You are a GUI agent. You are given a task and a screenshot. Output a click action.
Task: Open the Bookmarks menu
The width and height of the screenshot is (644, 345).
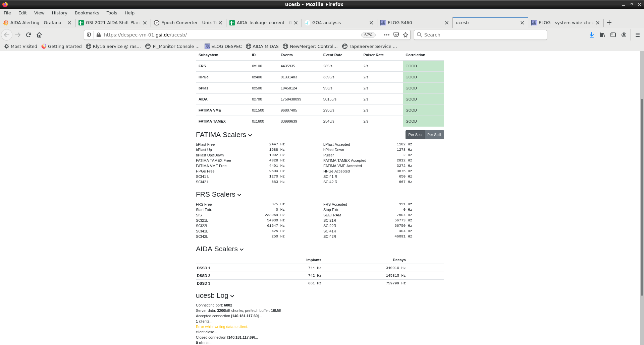pyautogui.click(x=87, y=13)
